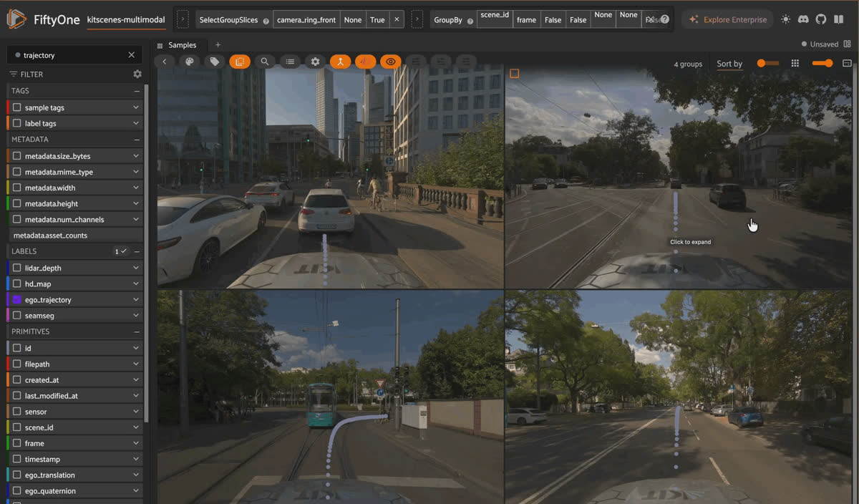Open filter settings gear in sidebar
Viewport: 859px width, 504px height.
137,74
